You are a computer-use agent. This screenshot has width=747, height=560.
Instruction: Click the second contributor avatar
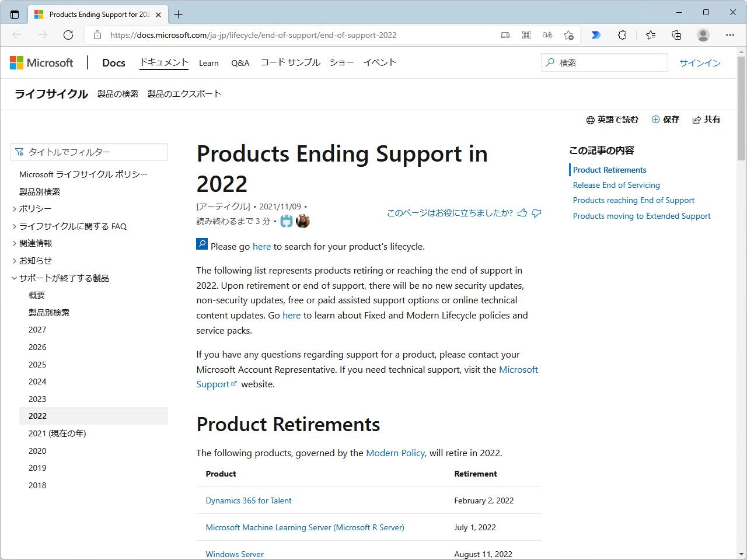pos(303,221)
